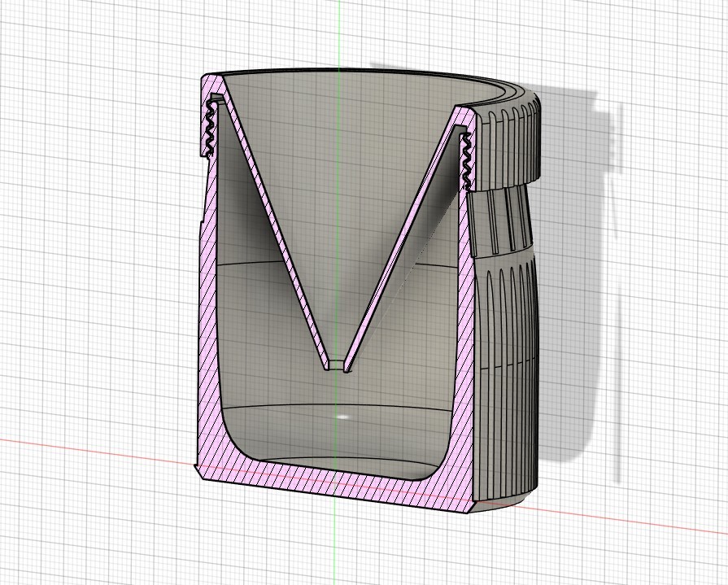Click the small outlet hole at funnel tip

coord(338,366)
